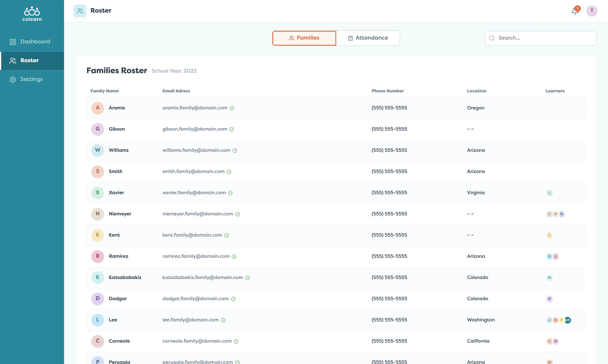Click the Lee family +1 learners badge
Viewport: 608px width, 364px height.
pos(568,320)
